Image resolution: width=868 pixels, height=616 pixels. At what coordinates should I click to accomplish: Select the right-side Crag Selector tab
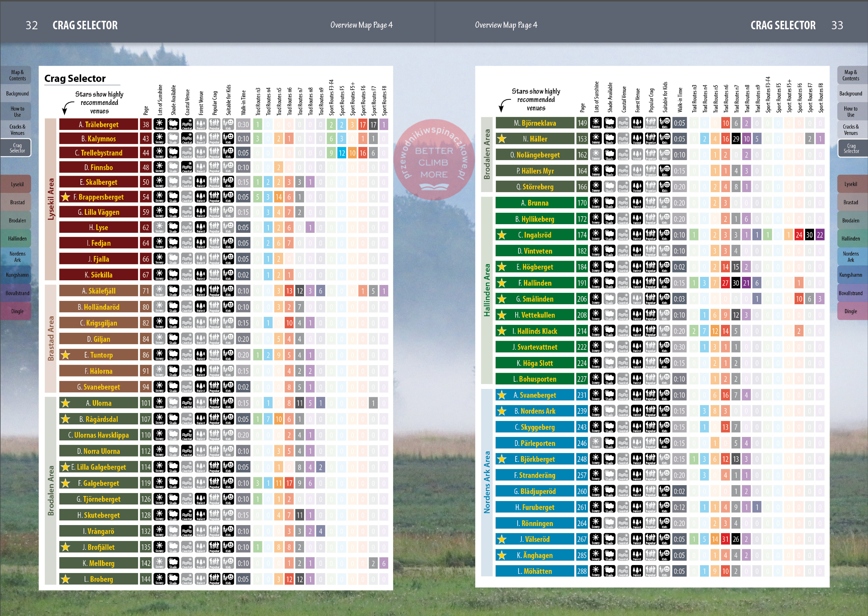851,148
